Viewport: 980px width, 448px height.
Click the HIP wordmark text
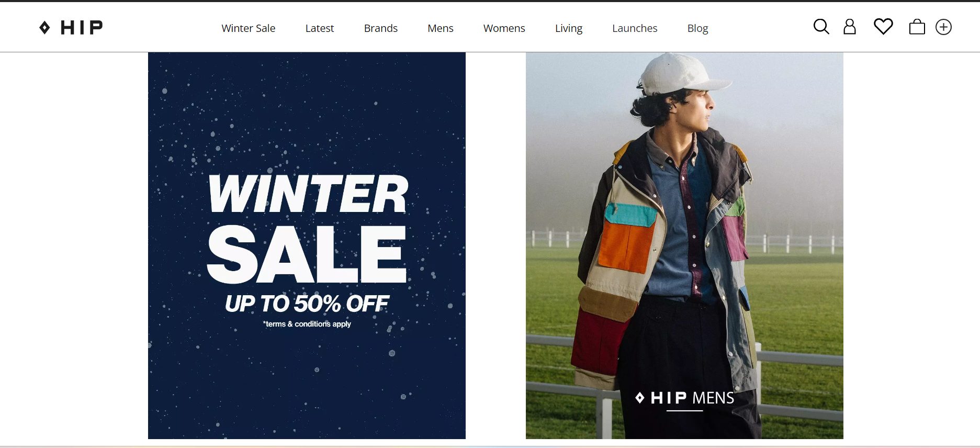point(82,27)
